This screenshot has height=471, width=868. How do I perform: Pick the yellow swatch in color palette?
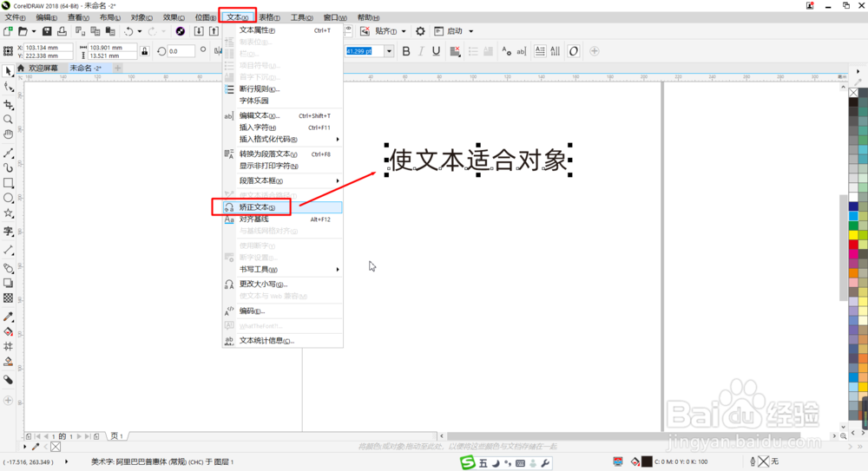point(853,235)
